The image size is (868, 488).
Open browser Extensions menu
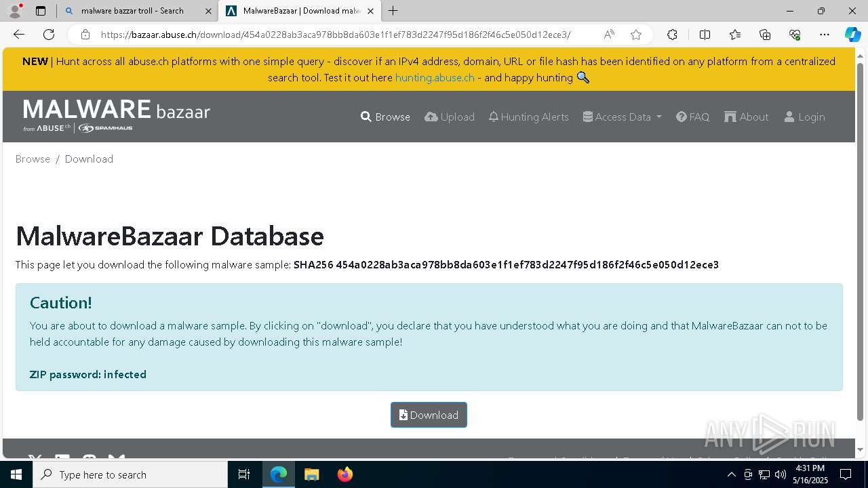[672, 35]
